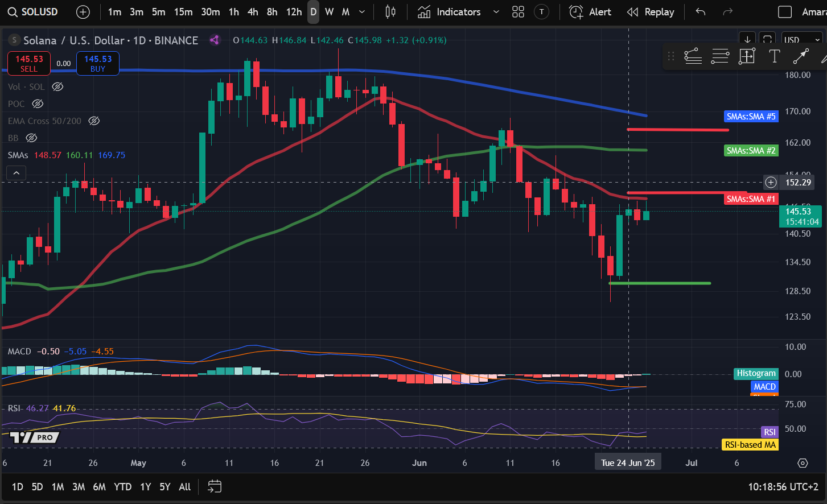The height and width of the screenshot is (504, 827).
Task: Redo chart action
Action: [x=727, y=12]
